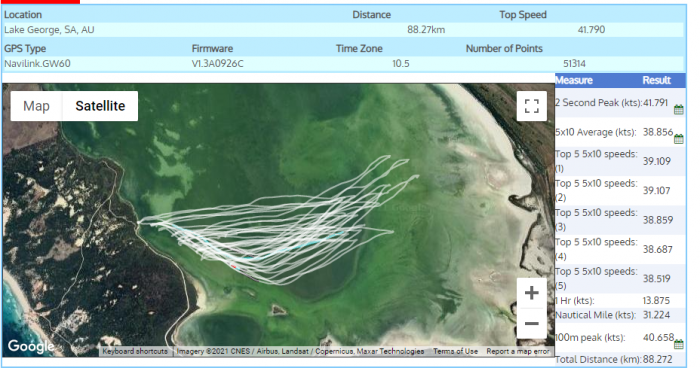Switch to Map view
The height and width of the screenshot is (368, 700).
[x=36, y=106]
